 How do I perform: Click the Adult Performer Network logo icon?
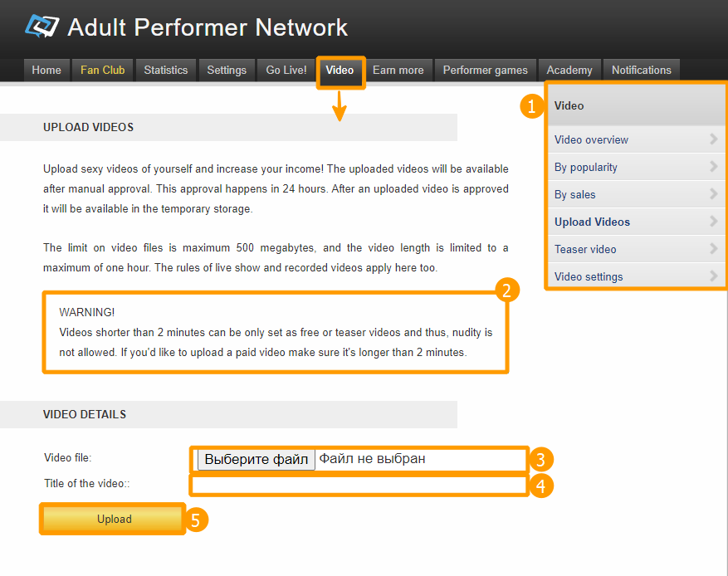point(42,27)
